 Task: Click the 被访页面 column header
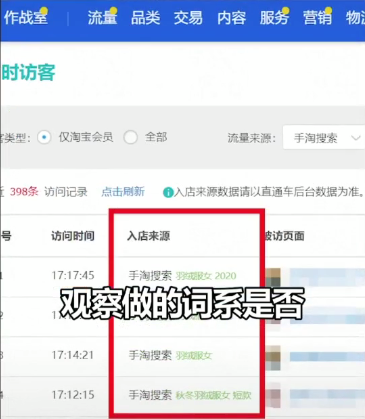[x=284, y=236]
